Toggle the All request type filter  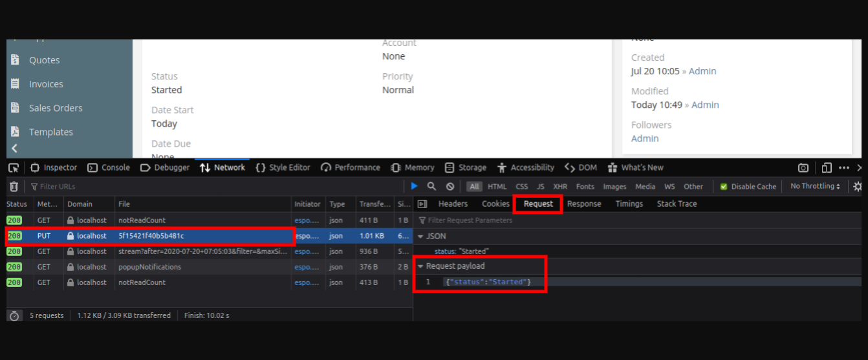[x=475, y=187]
